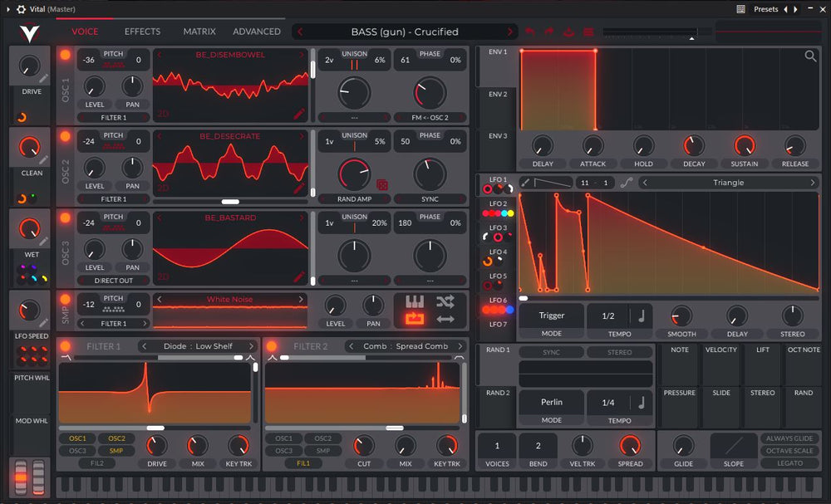Select the LFO paint brush tool
The image size is (831, 504).
(x=525, y=183)
